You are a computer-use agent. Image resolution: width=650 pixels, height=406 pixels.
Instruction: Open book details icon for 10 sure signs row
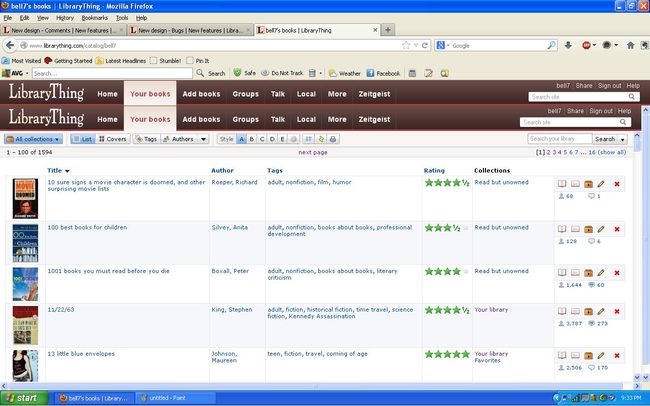coord(562,184)
